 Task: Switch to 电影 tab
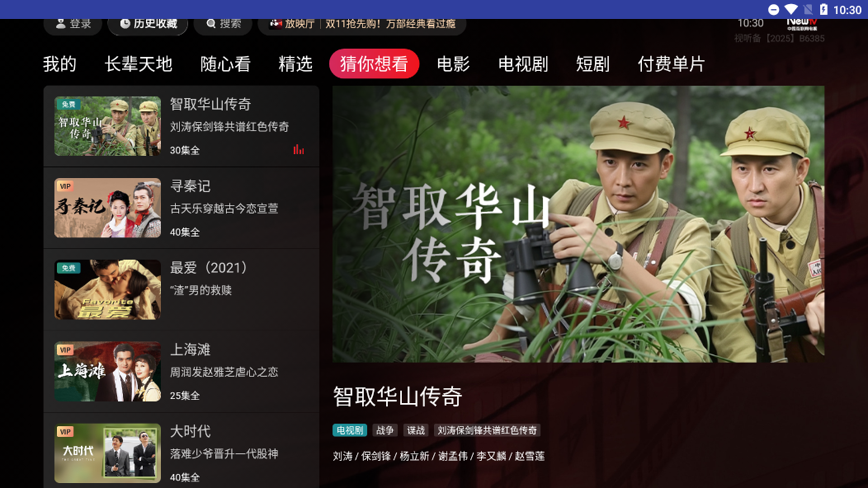[x=453, y=64]
